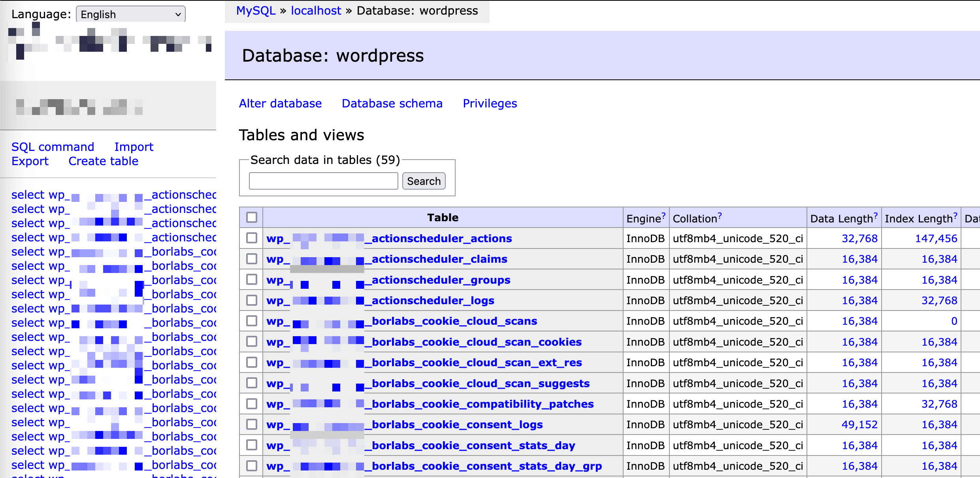Image resolution: width=980 pixels, height=478 pixels.
Task: Open the borlabs_cookie_cloud_scan_ext_res table link
Action: pos(424,363)
